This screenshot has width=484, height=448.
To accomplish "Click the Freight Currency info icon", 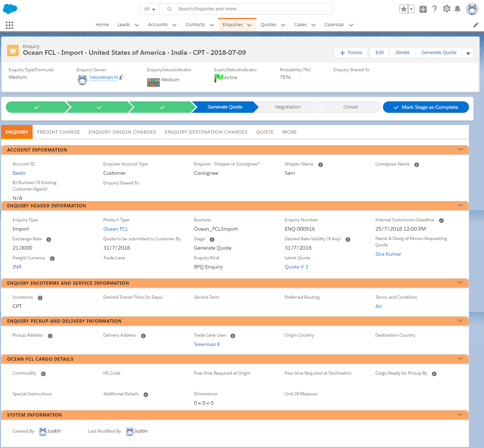I will [x=52, y=259].
